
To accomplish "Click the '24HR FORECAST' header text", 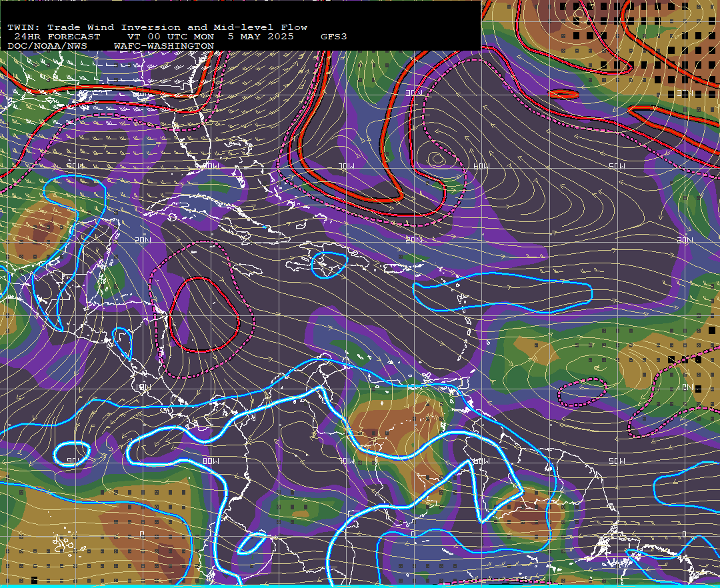I will coord(57,37).
